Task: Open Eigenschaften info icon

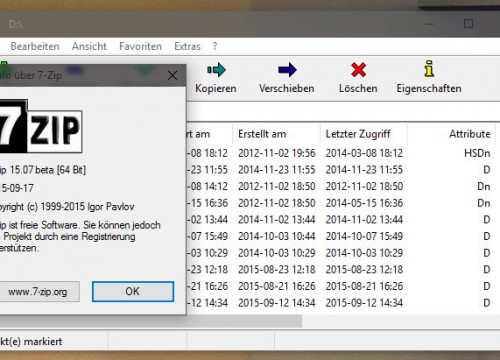Action: coord(429,69)
